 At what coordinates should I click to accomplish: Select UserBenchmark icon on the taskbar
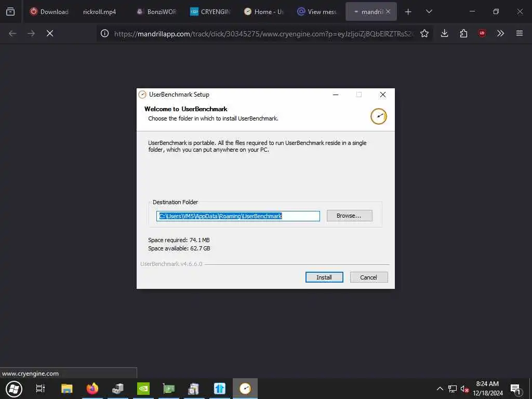245,389
